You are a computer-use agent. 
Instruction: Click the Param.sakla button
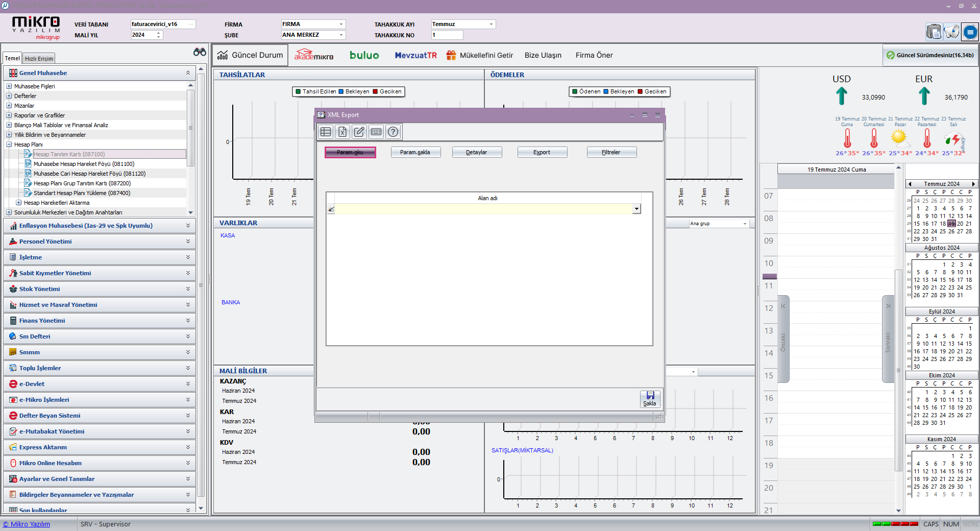pos(415,152)
